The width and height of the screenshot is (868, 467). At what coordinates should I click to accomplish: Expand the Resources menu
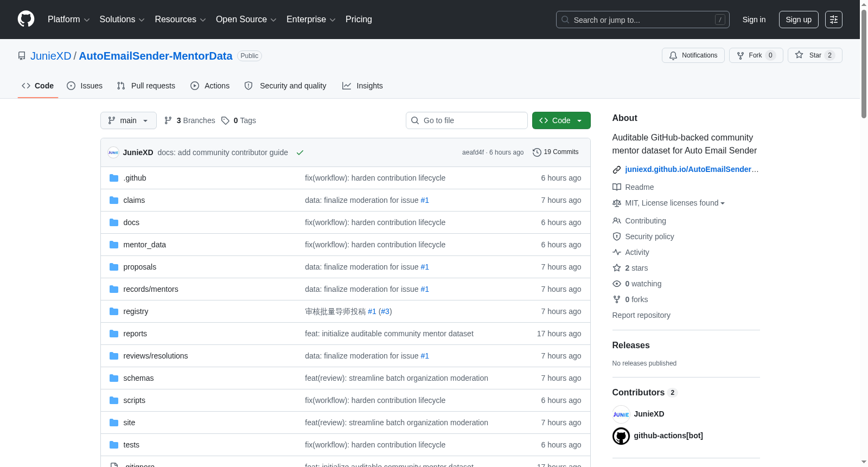180,20
